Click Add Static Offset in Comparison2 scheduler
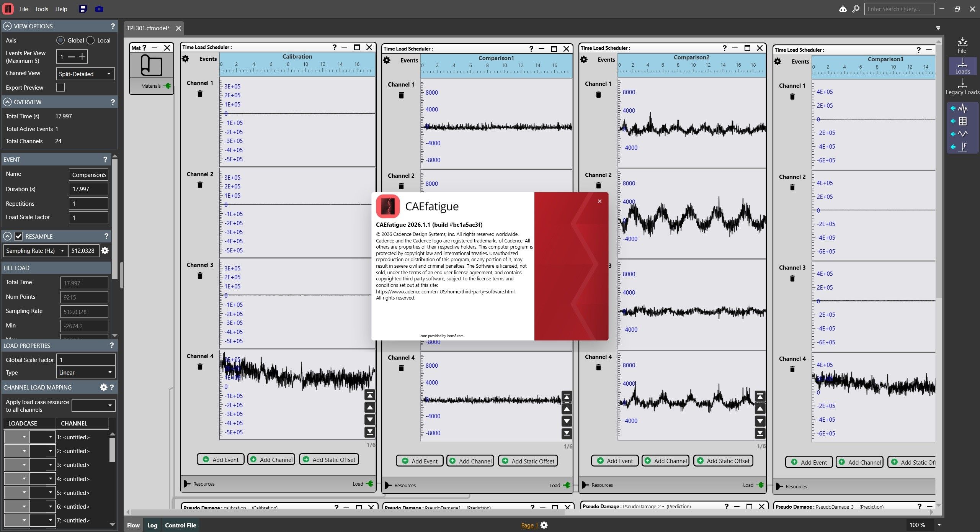Viewport: 980px width, 532px height. tap(724, 461)
